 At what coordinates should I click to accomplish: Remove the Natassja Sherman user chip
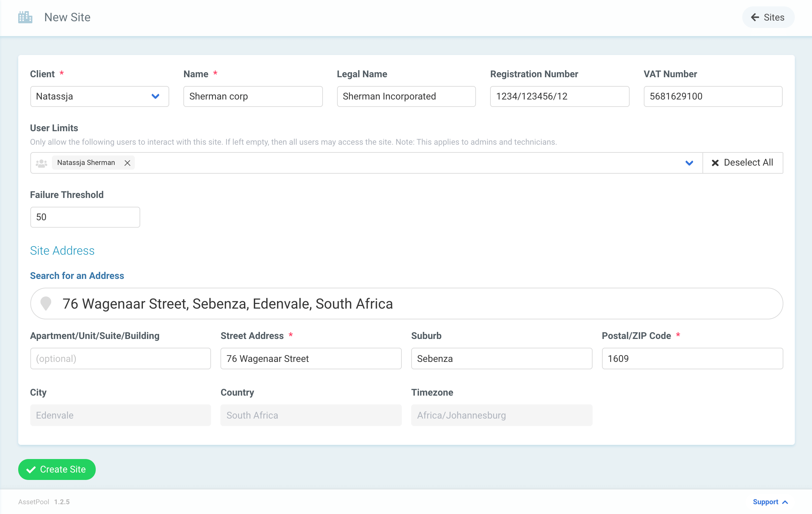tap(127, 163)
